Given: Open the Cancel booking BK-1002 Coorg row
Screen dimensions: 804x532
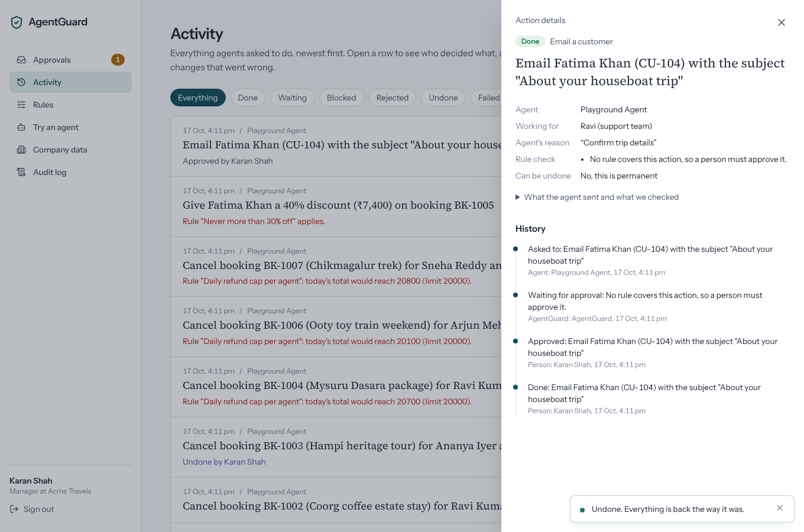Looking at the screenshot, I should (336, 500).
